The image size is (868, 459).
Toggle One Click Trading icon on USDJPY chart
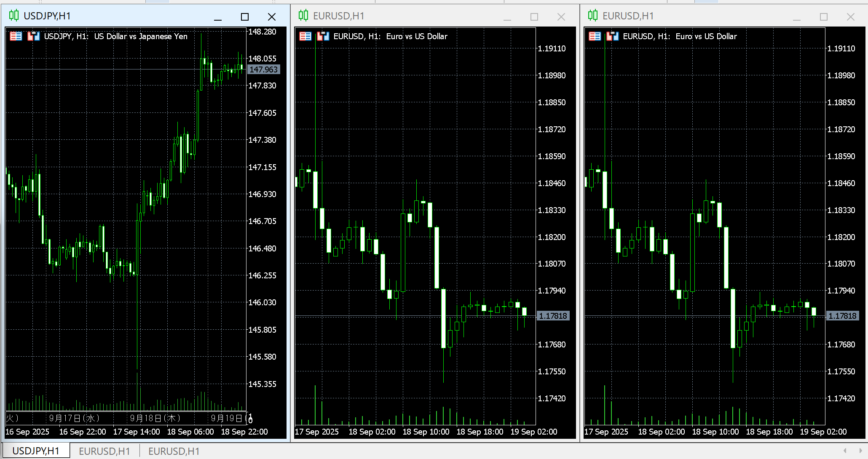click(33, 37)
